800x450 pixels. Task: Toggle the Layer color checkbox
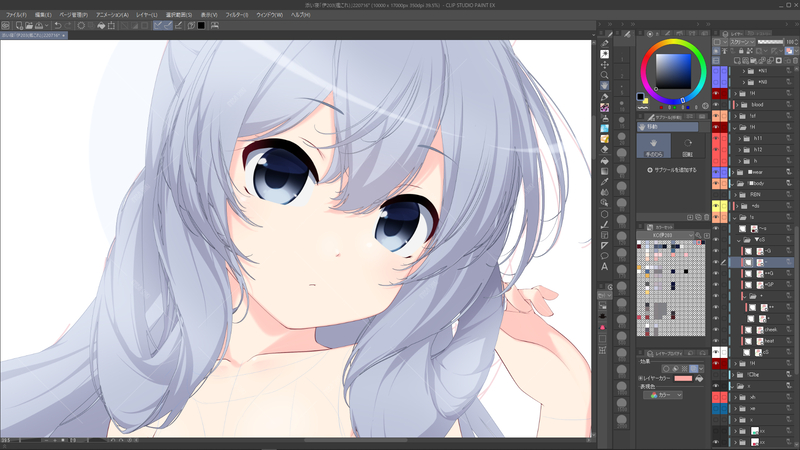[641, 379]
